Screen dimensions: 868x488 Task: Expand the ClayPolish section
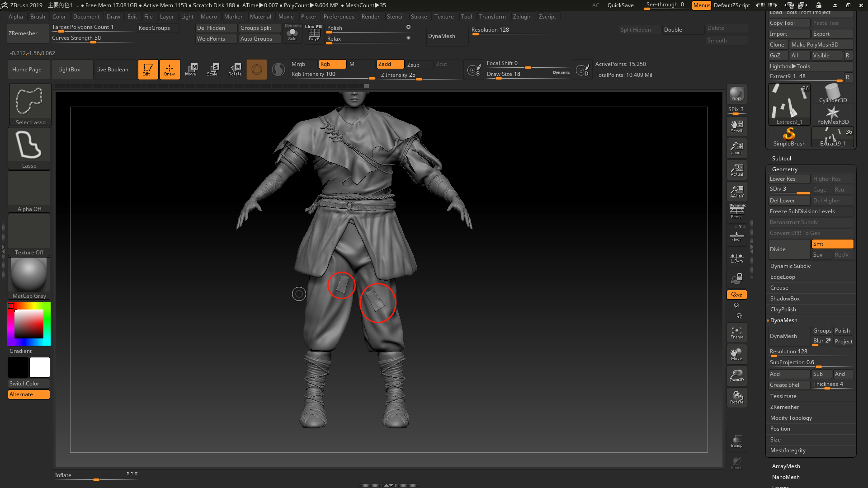click(783, 310)
